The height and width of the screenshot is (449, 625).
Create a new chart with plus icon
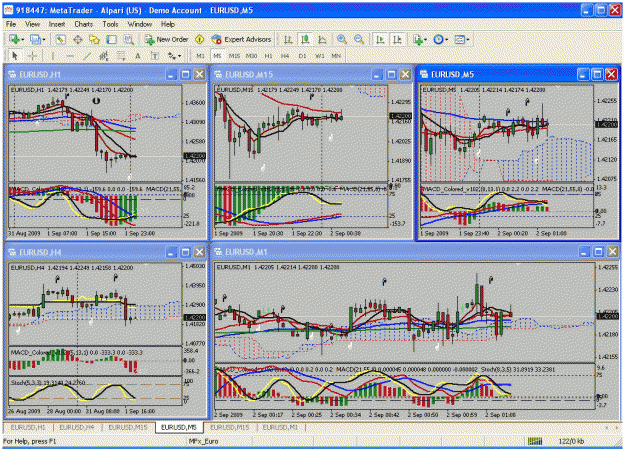[15, 39]
